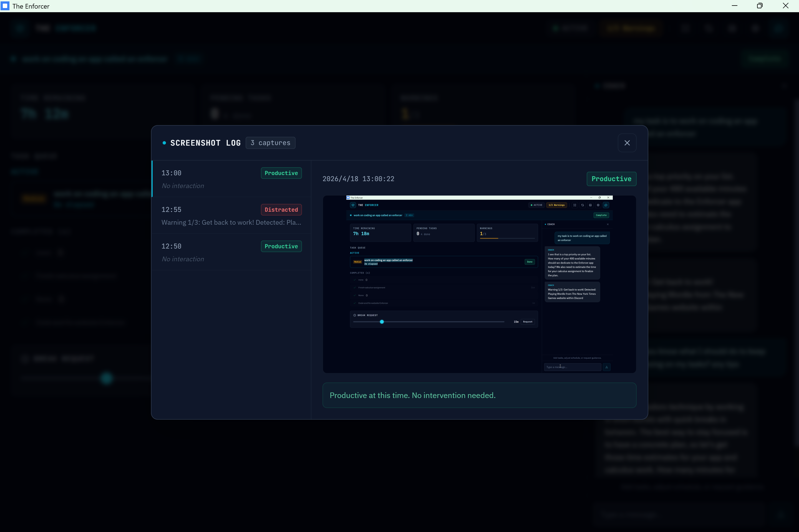Click the settings gear icon inside the preview
This screenshot has height=532, width=799.
tap(598, 205)
